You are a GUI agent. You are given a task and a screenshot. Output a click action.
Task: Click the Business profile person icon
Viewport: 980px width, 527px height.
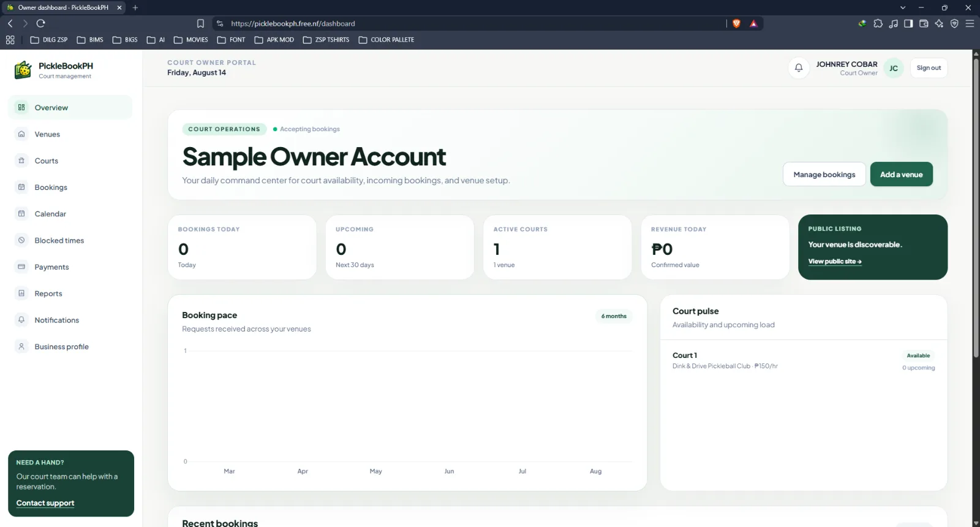(x=21, y=346)
